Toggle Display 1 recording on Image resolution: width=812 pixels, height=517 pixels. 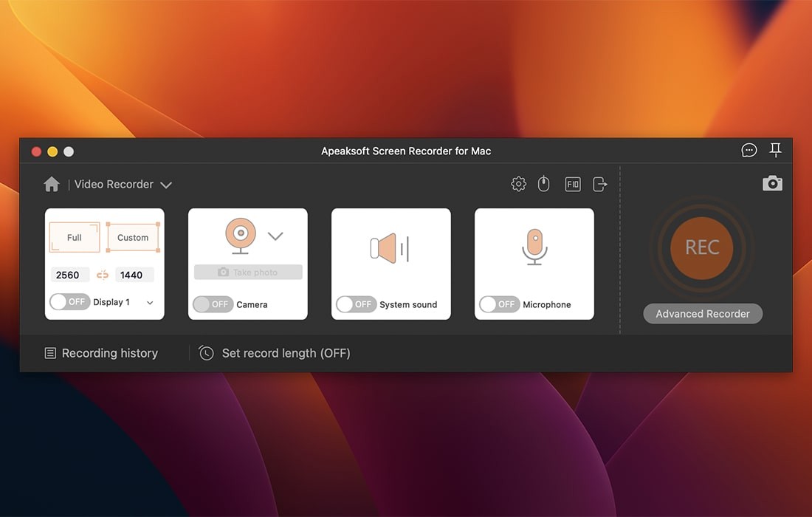click(x=69, y=302)
